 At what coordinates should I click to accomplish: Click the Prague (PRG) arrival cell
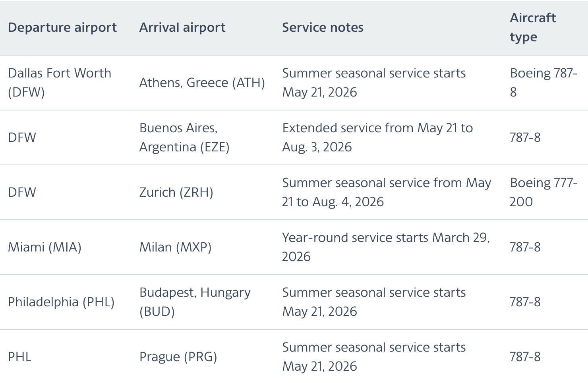pos(178,357)
